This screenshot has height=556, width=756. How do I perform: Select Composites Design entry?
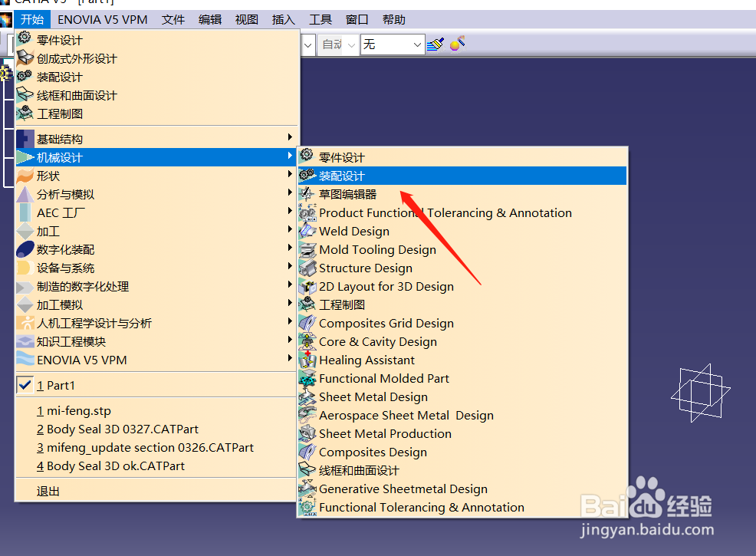(462, 452)
